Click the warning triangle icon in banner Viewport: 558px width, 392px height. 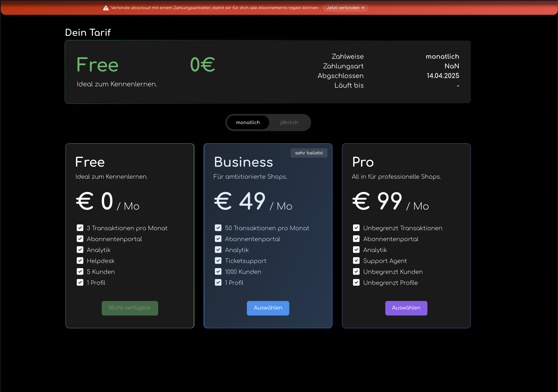point(106,8)
